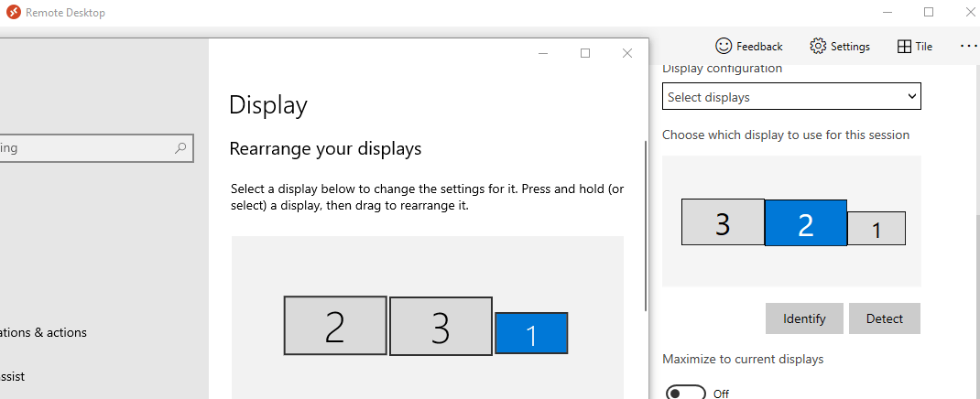Click the Identify button
This screenshot has width=980, height=399.
[804, 318]
